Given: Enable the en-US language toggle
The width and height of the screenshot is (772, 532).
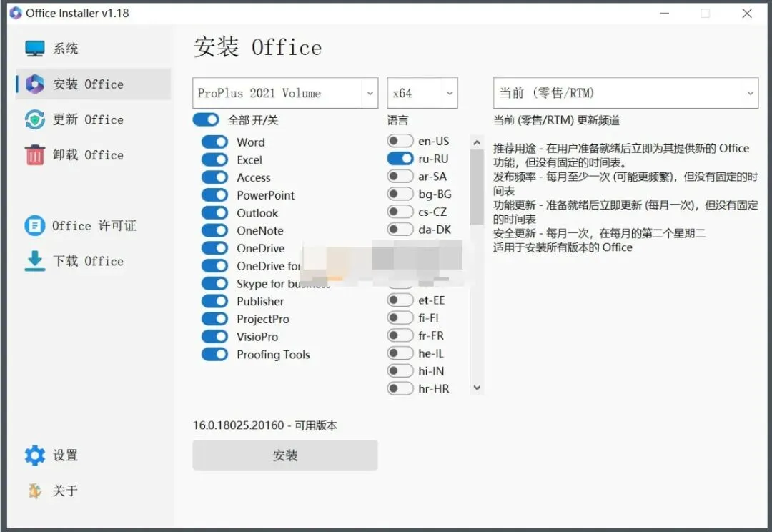Looking at the screenshot, I should click(400, 141).
